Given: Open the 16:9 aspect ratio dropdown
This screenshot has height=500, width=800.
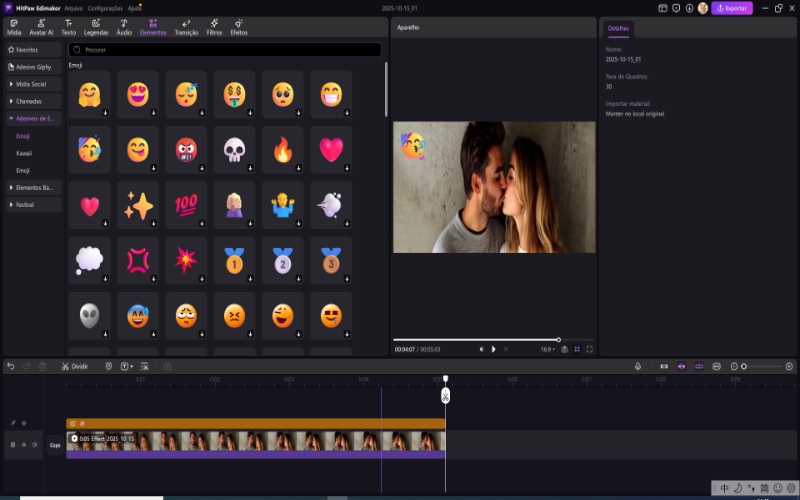Looking at the screenshot, I should [547, 349].
